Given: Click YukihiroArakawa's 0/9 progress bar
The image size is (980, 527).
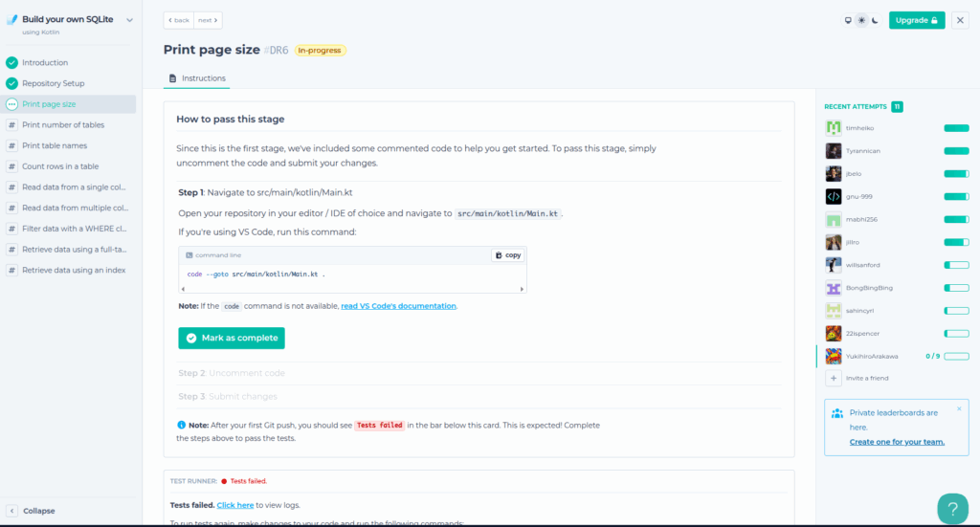Looking at the screenshot, I should coord(956,356).
